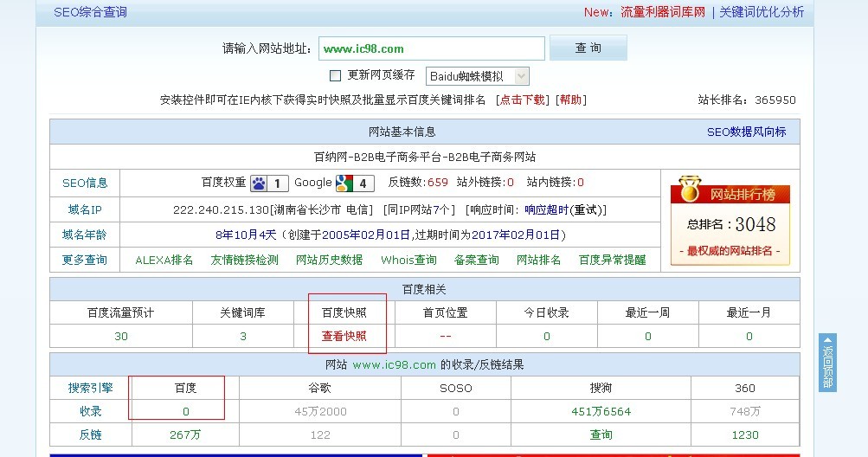Click the 域名年龄 row label
Image resolution: width=868 pixels, height=457 pixels.
pos(85,235)
